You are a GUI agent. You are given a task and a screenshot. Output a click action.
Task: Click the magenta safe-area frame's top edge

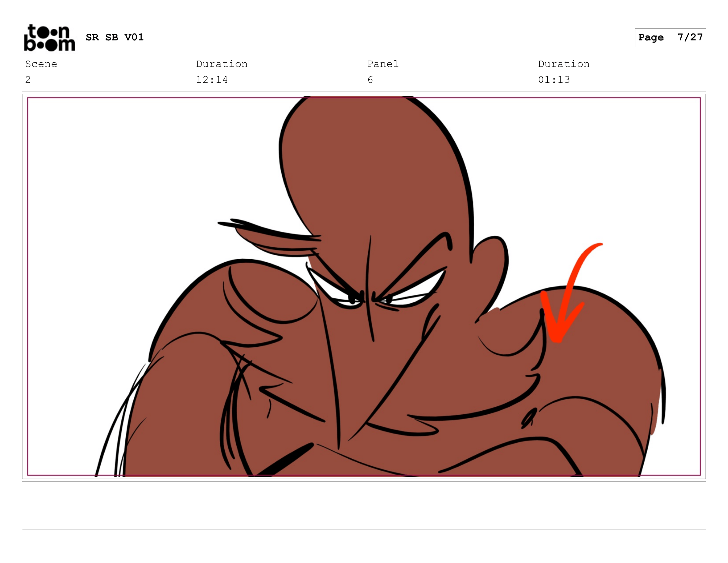(167, 98)
